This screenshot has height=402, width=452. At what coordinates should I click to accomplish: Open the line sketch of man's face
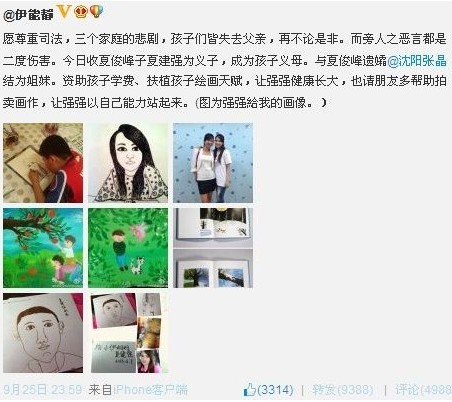point(43,333)
